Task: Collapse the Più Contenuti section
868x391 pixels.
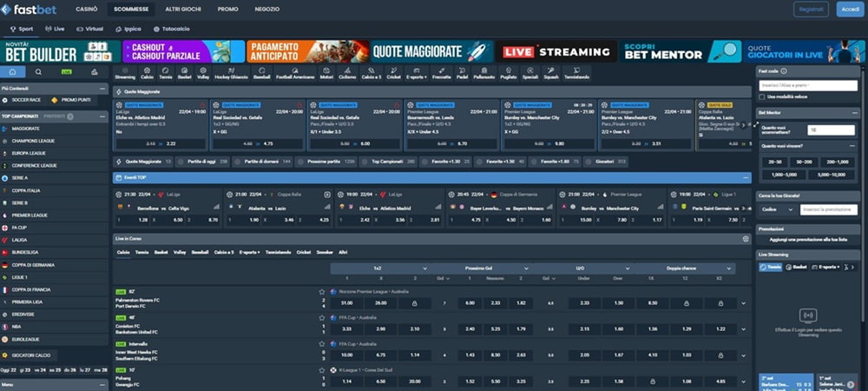Action: click(102, 89)
